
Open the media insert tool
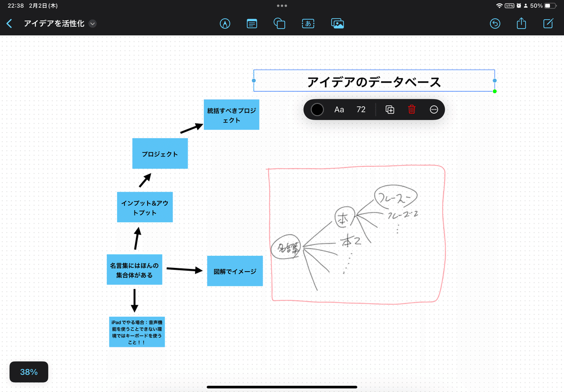pos(338,24)
